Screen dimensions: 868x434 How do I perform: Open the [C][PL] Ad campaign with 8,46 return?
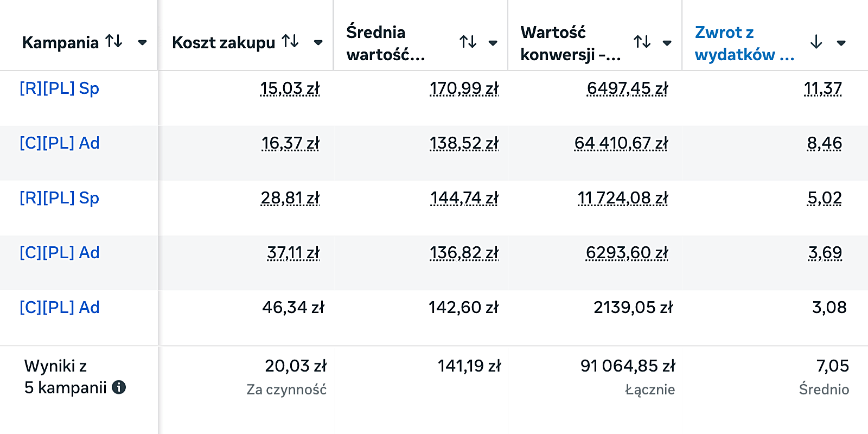pos(59,143)
